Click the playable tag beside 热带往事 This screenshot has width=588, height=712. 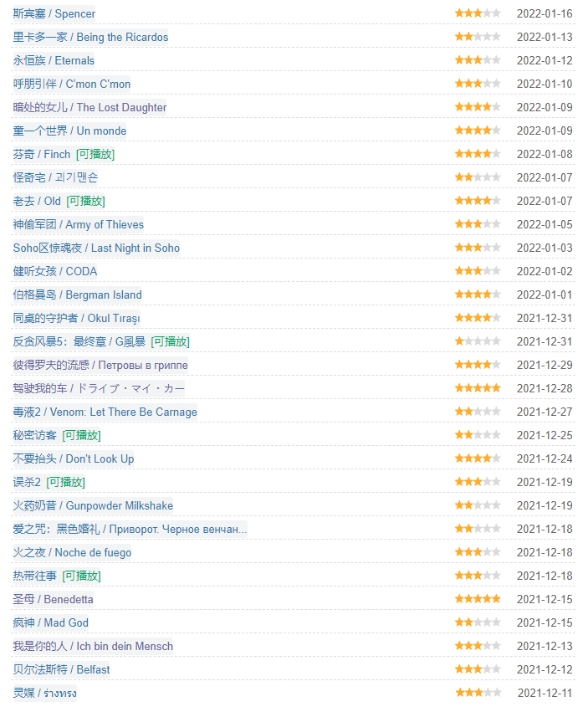pyautogui.click(x=81, y=576)
